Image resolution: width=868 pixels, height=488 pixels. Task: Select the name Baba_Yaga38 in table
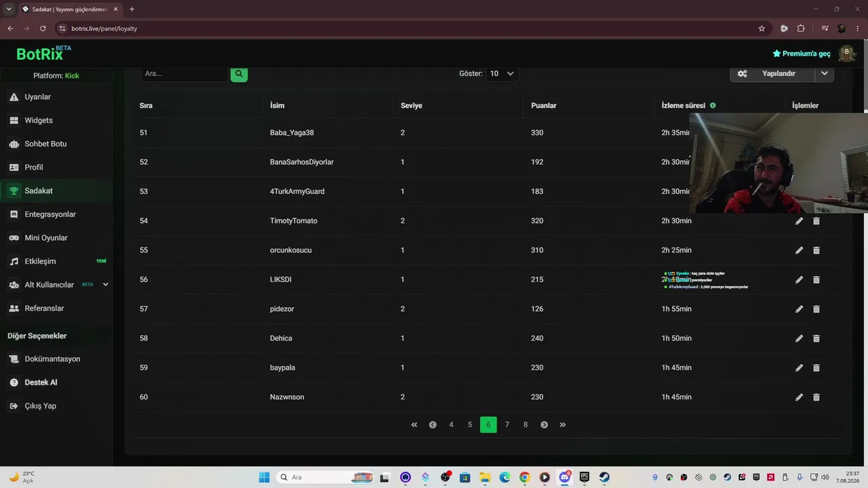point(292,133)
